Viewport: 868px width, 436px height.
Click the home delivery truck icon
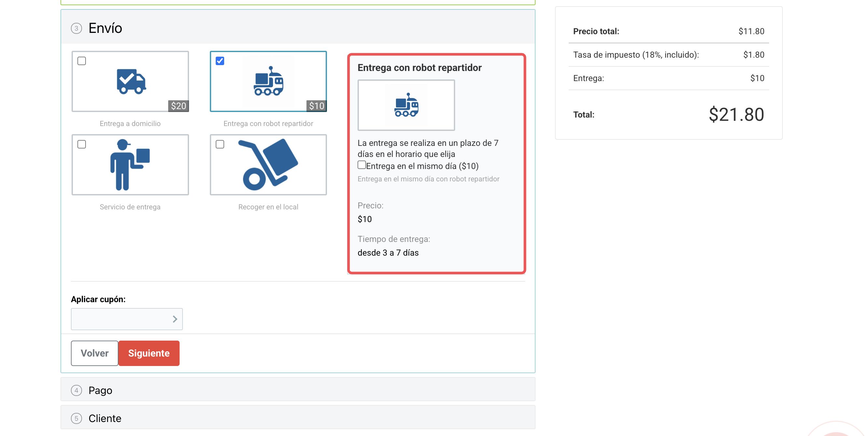point(131,81)
